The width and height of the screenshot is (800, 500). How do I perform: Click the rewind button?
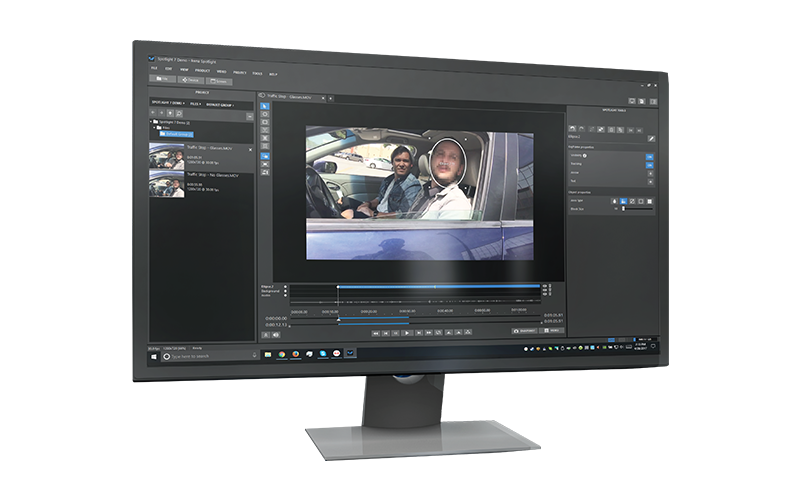[376, 333]
